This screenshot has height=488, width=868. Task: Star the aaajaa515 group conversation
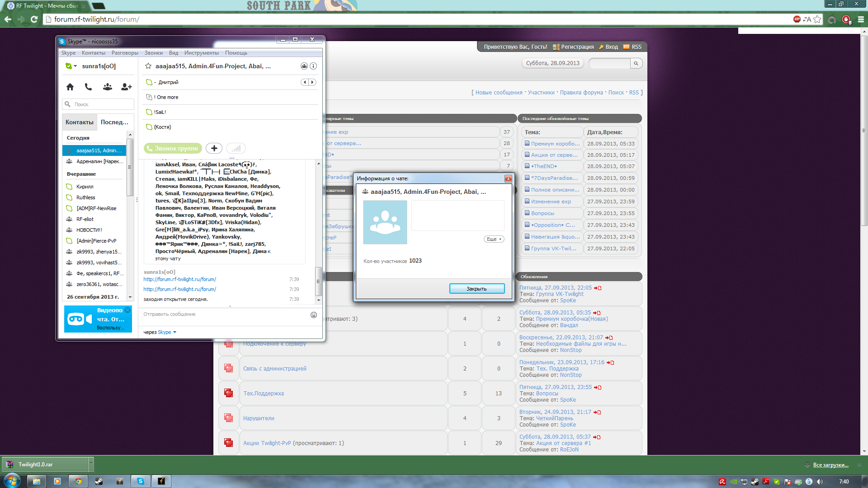[x=148, y=66]
